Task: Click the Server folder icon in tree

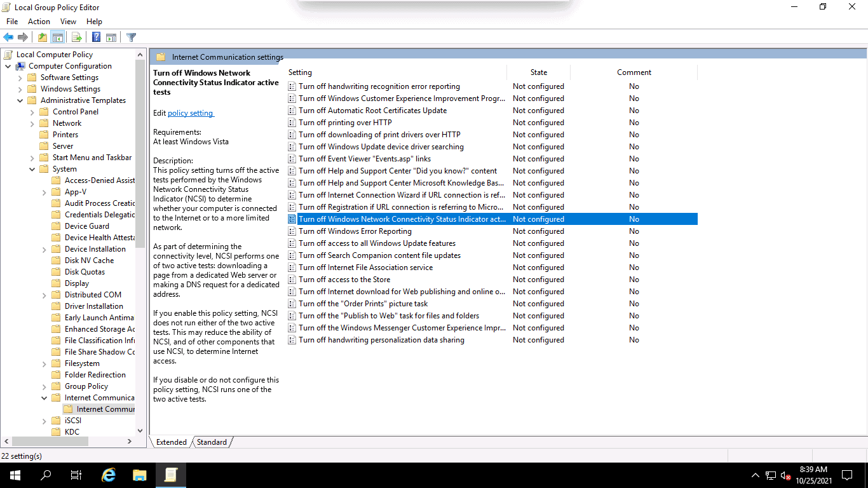Action: (x=44, y=146)
